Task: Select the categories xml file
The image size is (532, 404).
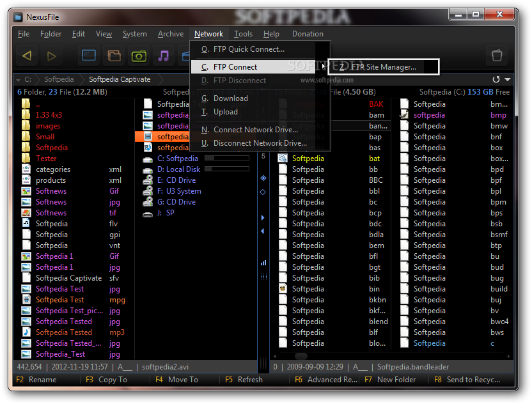Action: click(73, 169)
